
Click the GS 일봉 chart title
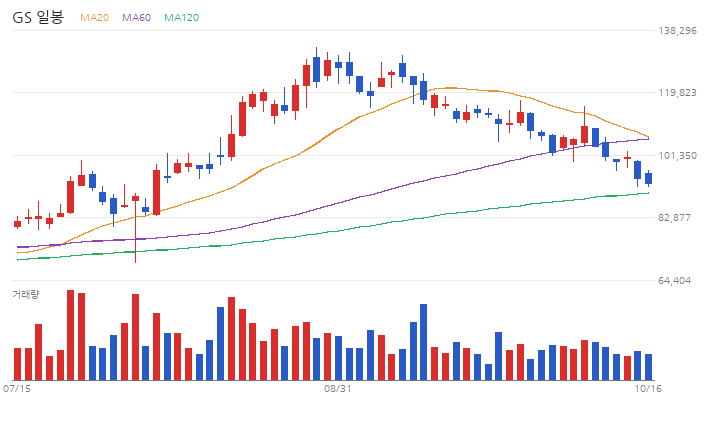pos(38,17)
